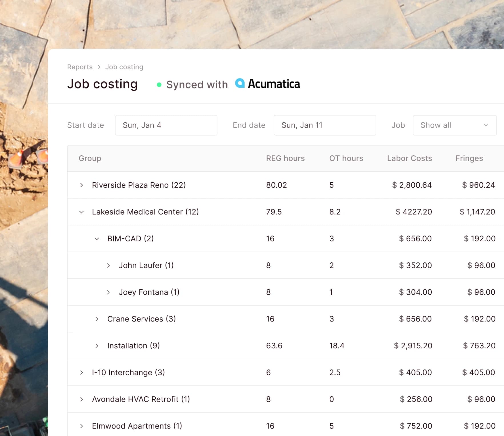The width and height of the screenshot is (504, 436).
Task: Select the Job costing breadcrumb
Action: pos(124,67)
